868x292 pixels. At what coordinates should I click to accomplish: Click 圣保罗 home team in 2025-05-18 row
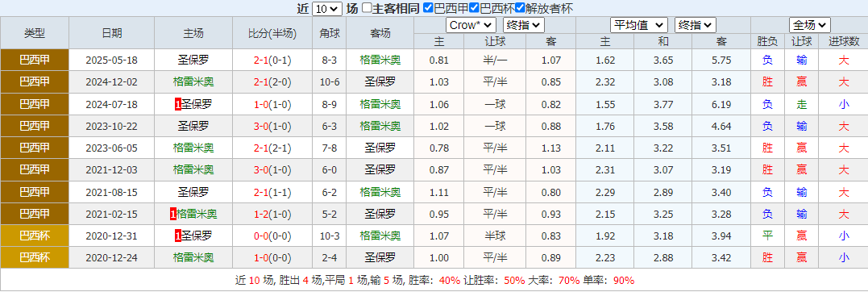tap(193, 60)
